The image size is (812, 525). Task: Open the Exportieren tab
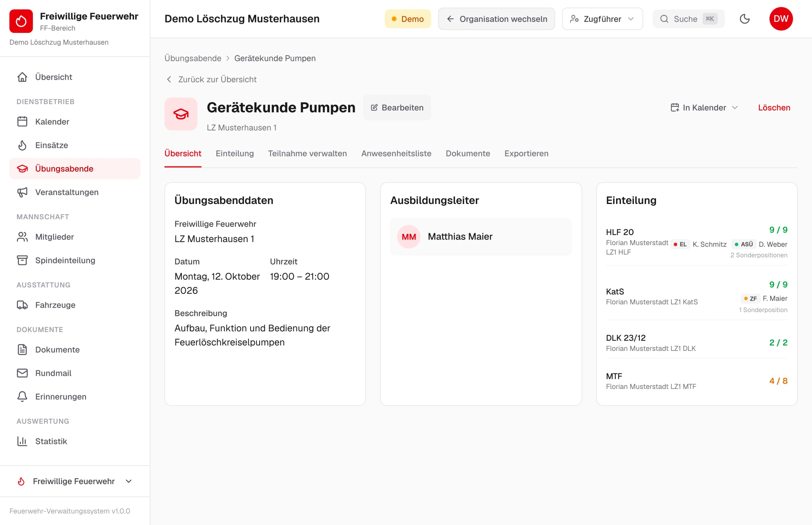pyautogui.click(x=526, y=154)
